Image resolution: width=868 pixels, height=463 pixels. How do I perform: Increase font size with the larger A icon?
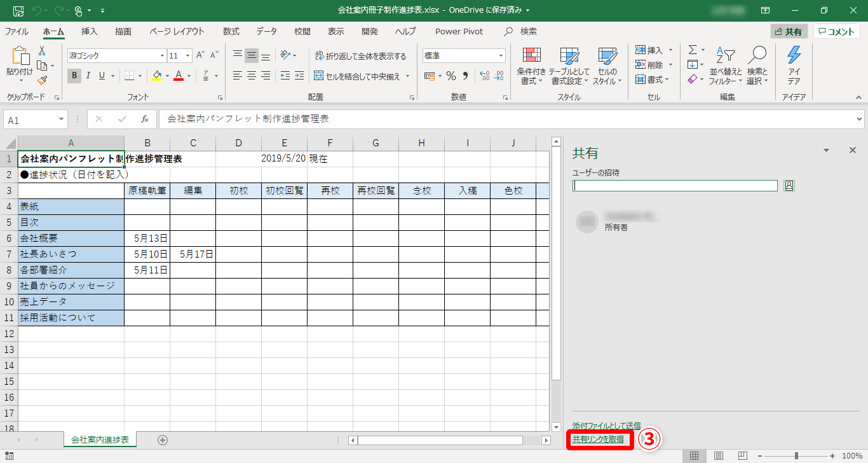200,55
